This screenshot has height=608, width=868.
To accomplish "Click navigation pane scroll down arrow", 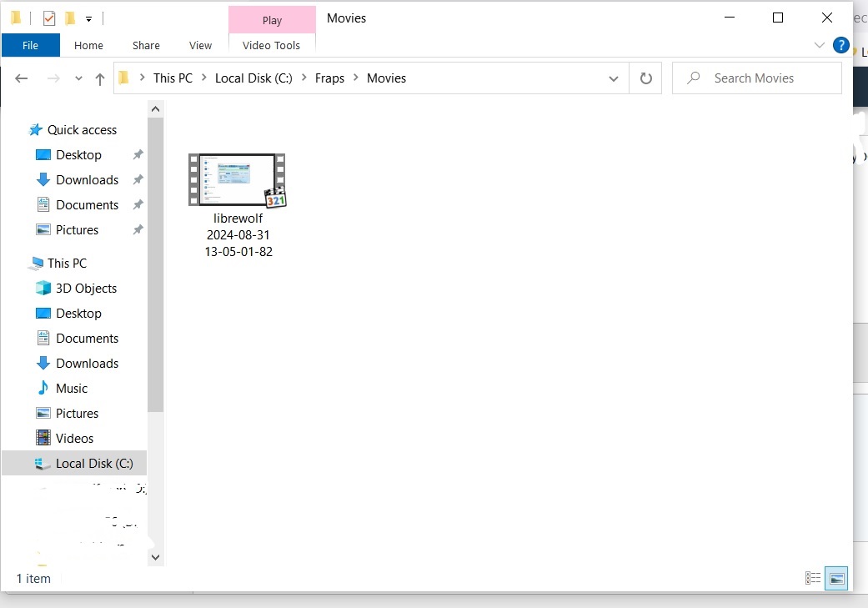I will tap(156, 557).
